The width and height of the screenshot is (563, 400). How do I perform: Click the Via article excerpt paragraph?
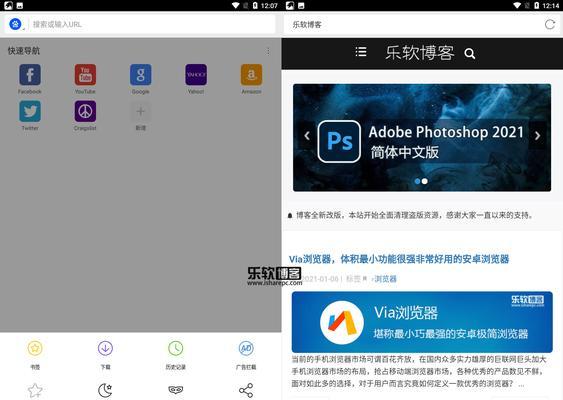coord(419,371)
